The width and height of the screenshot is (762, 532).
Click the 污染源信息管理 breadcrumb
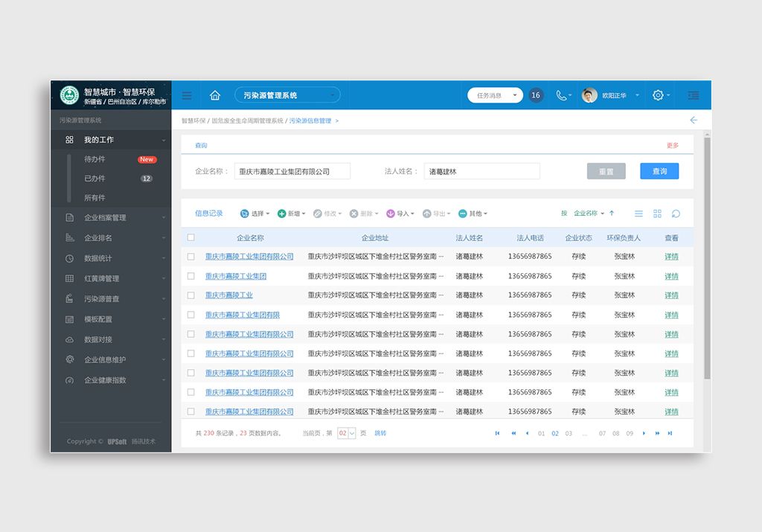click(310, 121)
